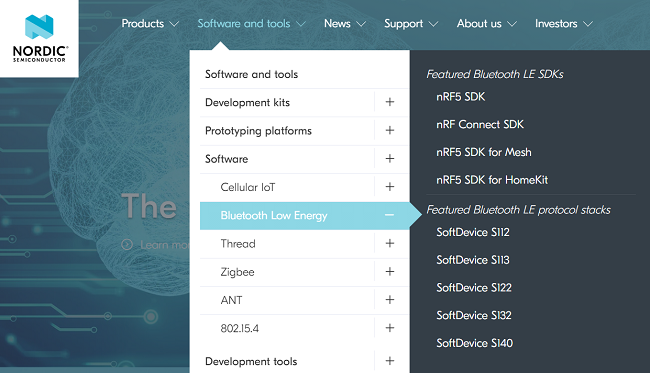Open SoftDevice S132 link
The height and width of the screenshot is (373, 650).
tap(473, 316)
